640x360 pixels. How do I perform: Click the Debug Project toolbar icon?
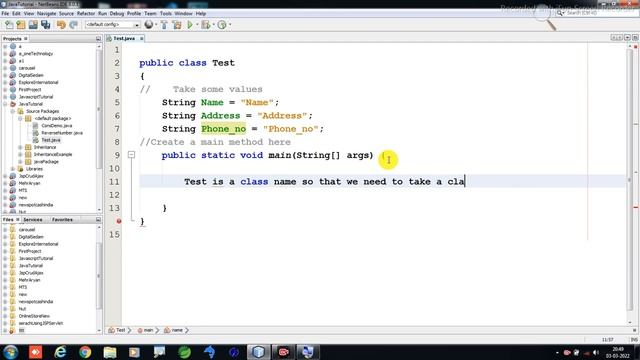pyautogui.click(x=205, y=25)
